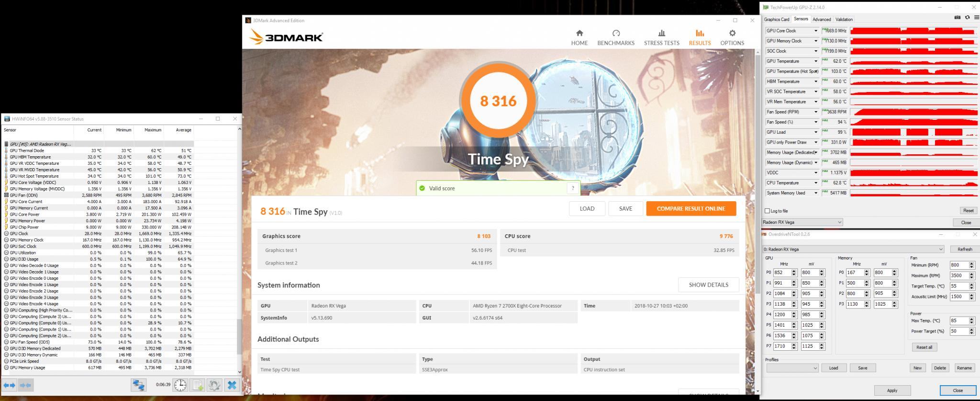The height and width of the screenshot is (401, 980).
Task: Click Apply button in OverdriveNTool
Action: tap(892, 390)
